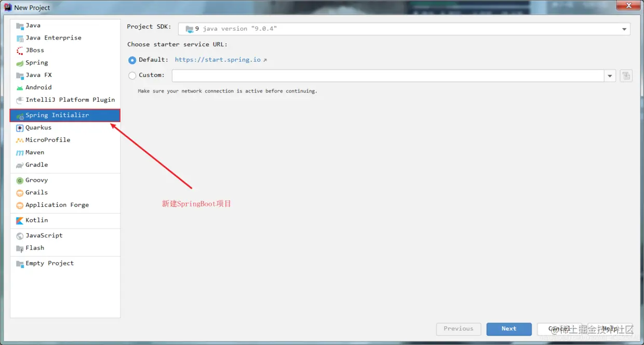Choose Spring Initializr project type

point(65,115)
